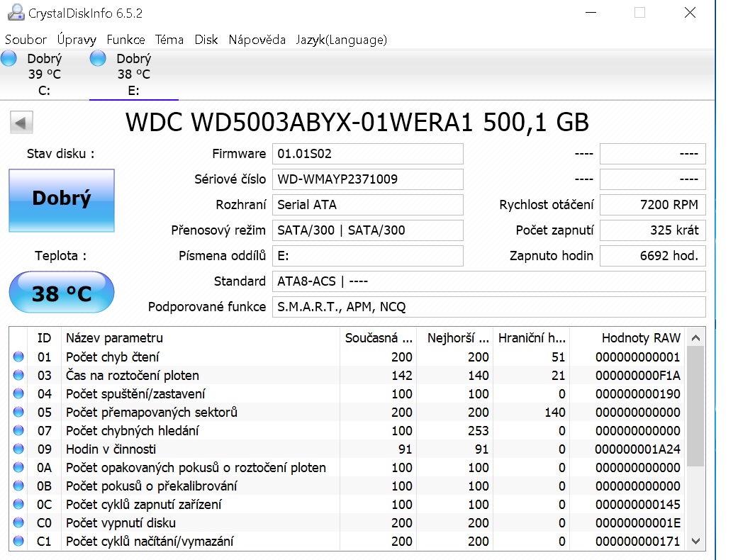Click status orb for Čas na roztočení ploten

coord(18,375)
